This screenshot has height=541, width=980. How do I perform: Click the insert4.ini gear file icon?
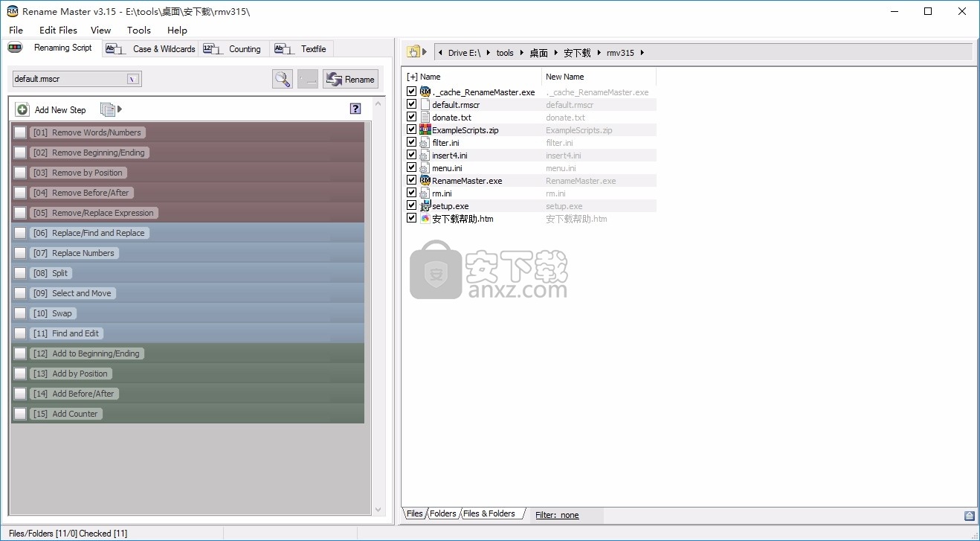(x=425, y=155)
